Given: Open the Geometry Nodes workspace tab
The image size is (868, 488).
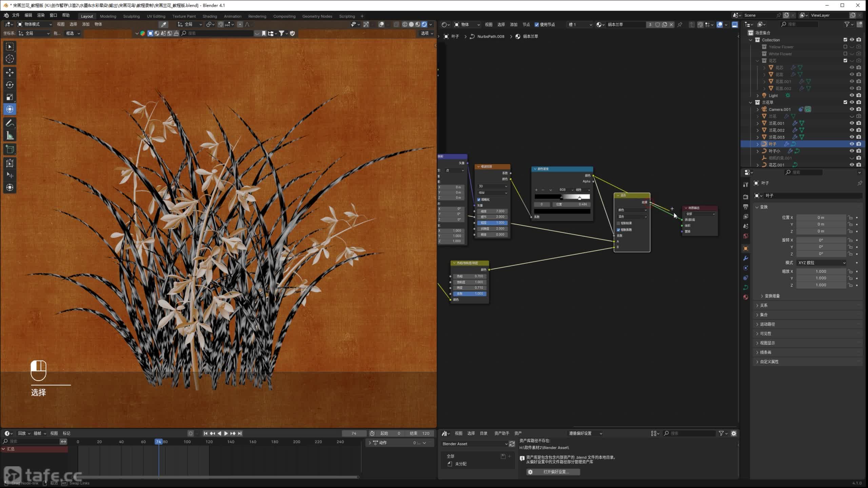Looking at the screenshot, I should click(317, 16).
